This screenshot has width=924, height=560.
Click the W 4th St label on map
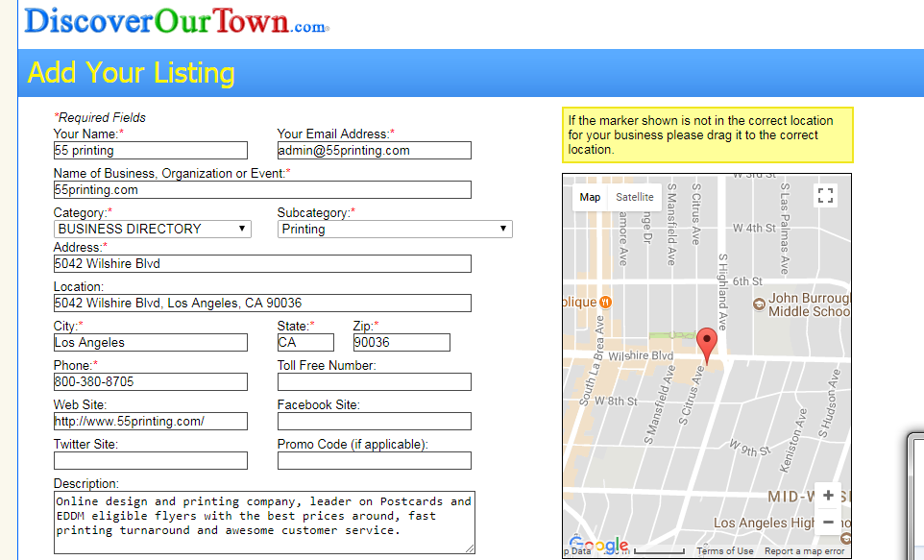[x=754, y=228]
